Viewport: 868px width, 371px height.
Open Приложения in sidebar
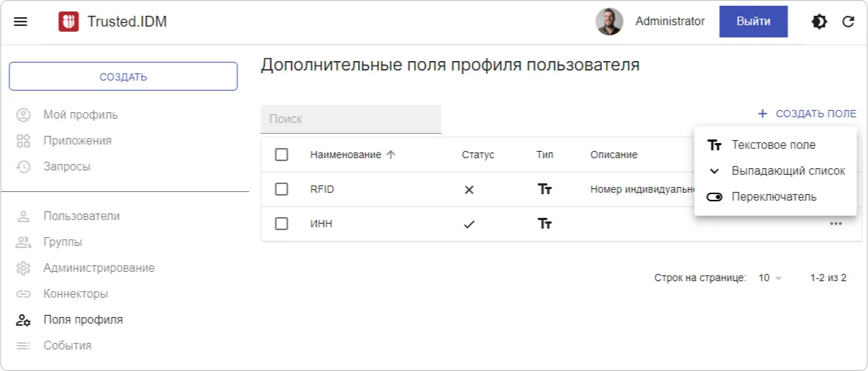tap(77, 141)
